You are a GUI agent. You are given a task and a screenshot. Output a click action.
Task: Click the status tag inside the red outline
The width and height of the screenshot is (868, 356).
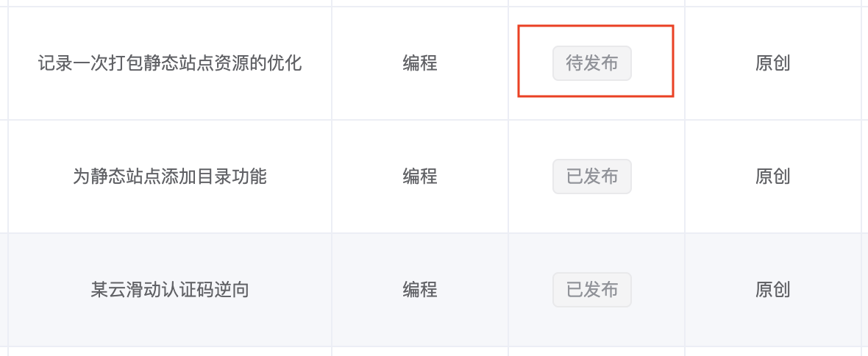click(x=592, y=63)
